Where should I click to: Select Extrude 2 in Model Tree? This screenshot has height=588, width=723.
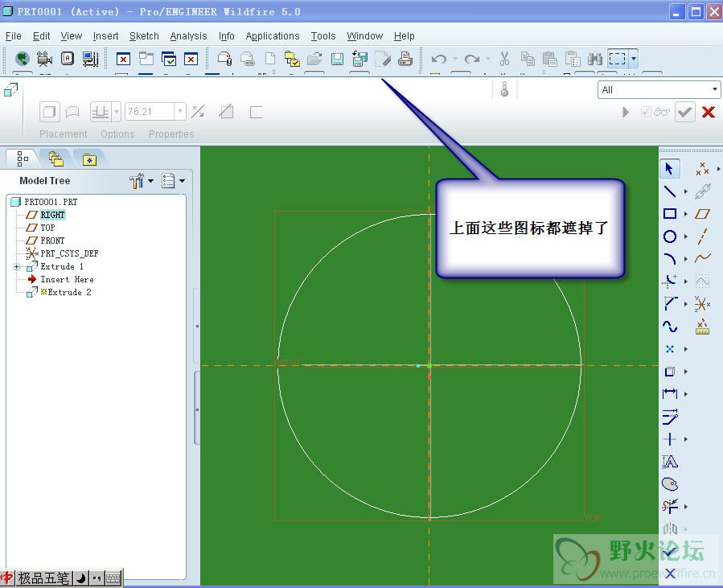pyautogui.click(x=69, y=292)
